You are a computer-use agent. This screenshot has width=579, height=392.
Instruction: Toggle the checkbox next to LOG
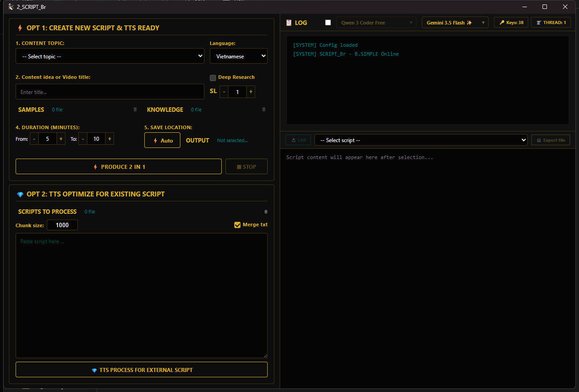328,23
